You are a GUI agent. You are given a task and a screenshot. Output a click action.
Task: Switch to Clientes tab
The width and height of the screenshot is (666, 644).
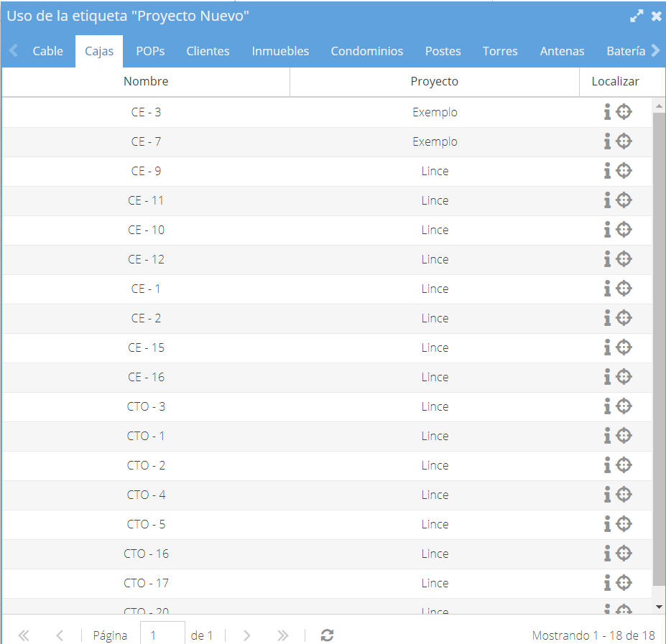[208, 51]
